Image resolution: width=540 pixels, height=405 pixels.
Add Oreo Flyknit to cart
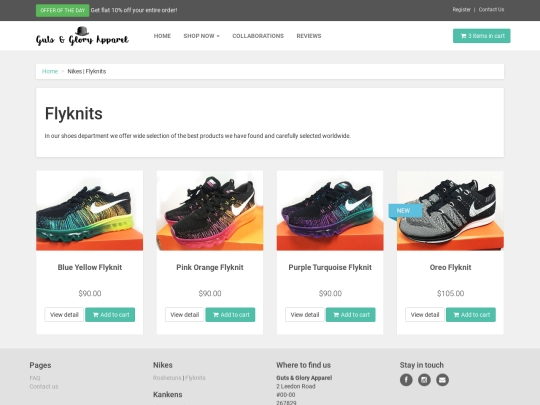click(471, 315)
